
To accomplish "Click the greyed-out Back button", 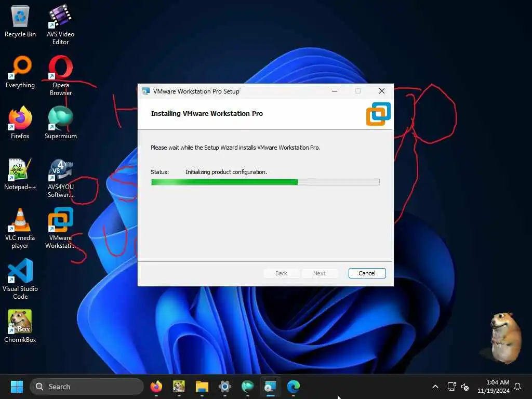I will click(x=281, y=273).
